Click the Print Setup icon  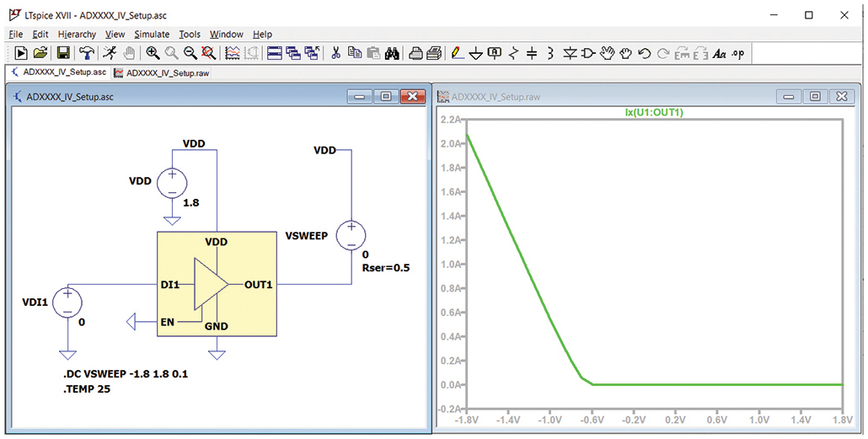point(435,53)
